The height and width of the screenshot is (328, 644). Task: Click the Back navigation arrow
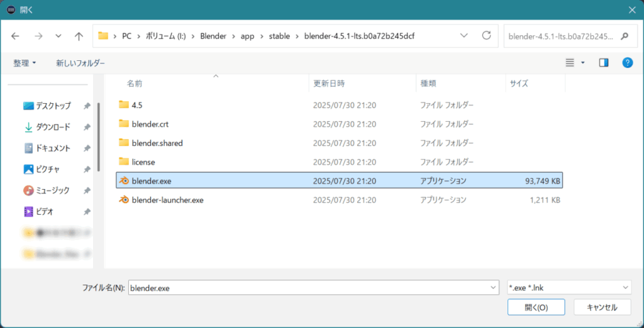click(16, 36)
